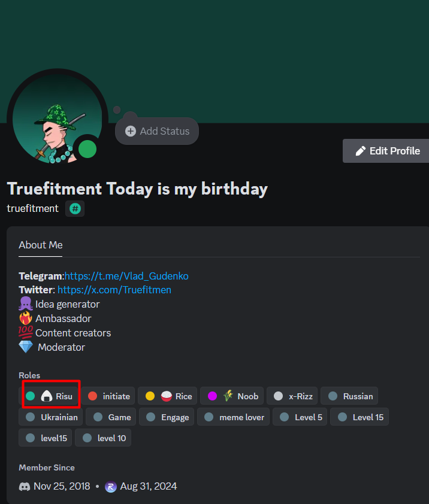Click the green online status indicator on avatar
The height and width of the screenshot is (504, 429).
(x=87, y=149)
